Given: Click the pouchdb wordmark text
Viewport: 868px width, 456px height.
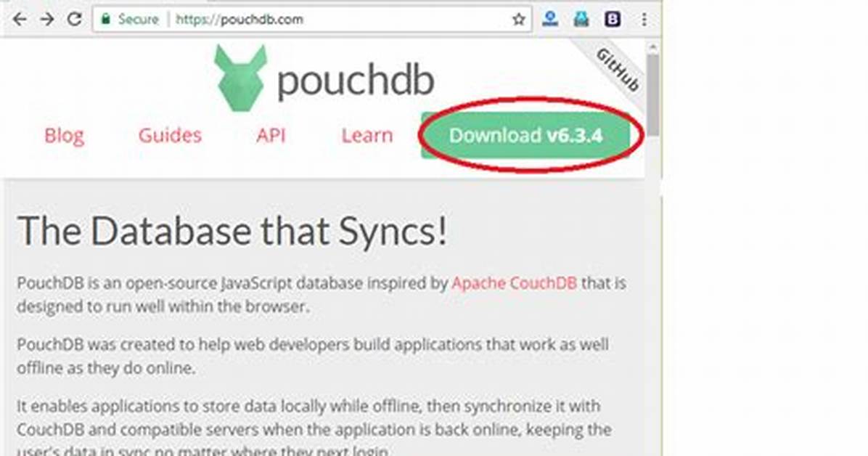Looking at the screenshot, I should pos(356,81).
